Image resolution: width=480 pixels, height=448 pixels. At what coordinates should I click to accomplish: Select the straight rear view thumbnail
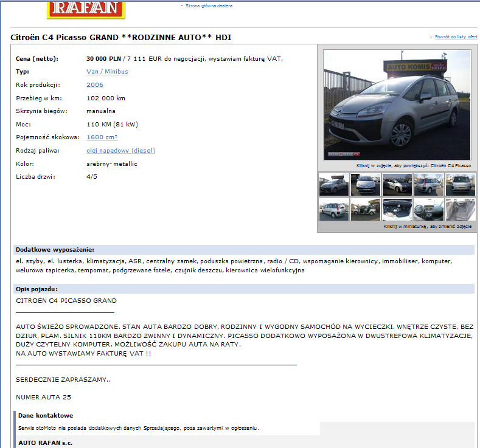pos(461,185)
